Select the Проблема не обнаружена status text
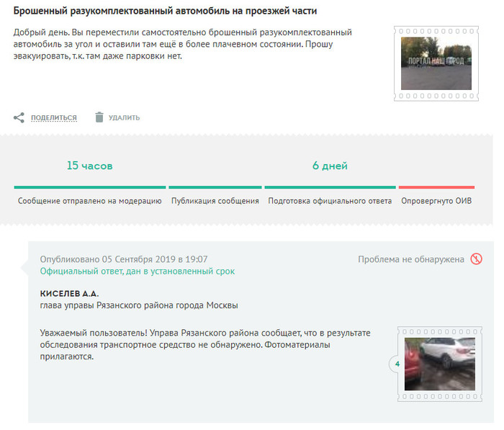 tap(411, 259)
